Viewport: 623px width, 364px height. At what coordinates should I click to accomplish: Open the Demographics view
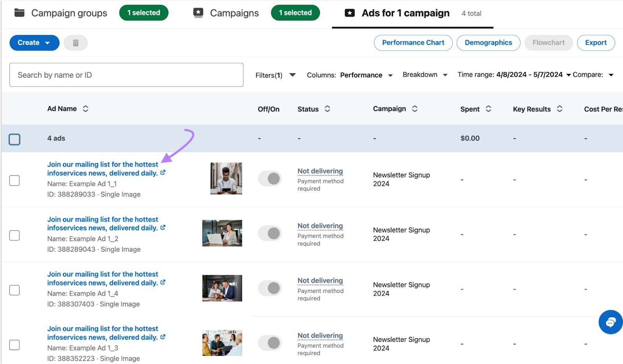488,43
